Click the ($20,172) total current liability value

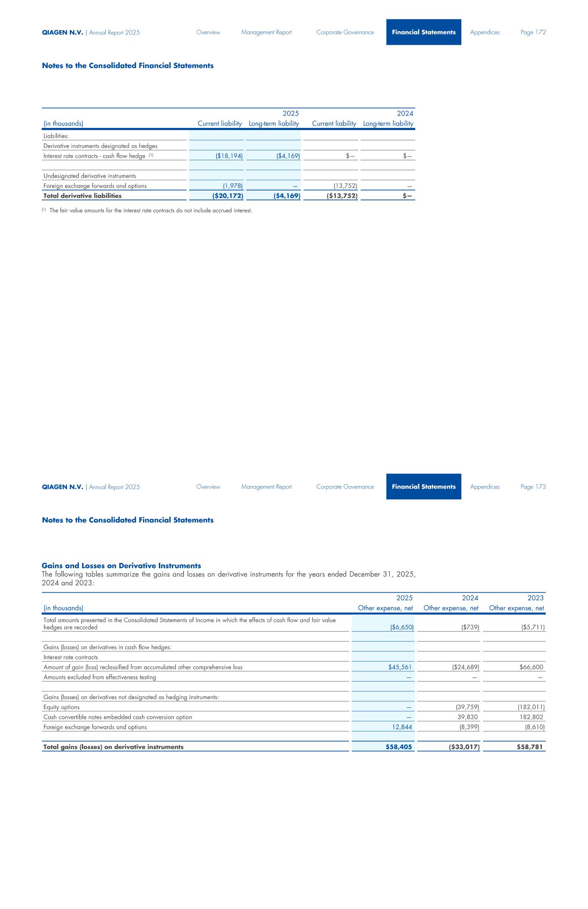point(228,196)
